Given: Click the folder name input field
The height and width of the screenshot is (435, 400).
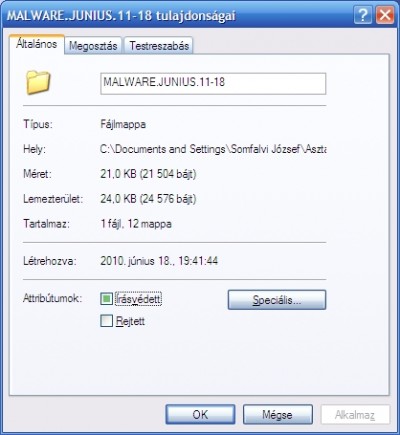Looking at the screenshot, I should coord(213,84).
